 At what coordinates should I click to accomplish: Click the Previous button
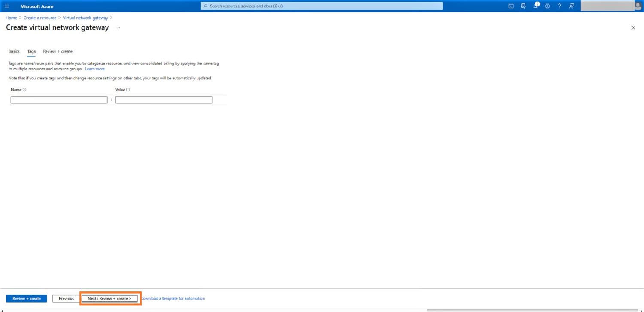pyautogui.click(x=66, y=298)
